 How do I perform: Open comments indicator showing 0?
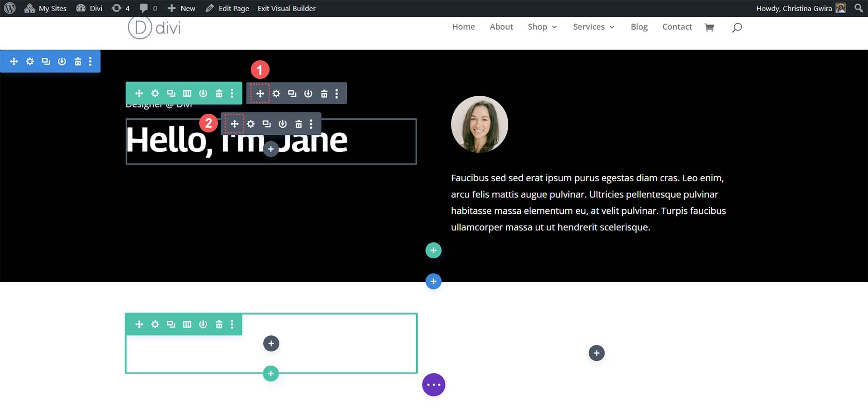click(149, 8)
